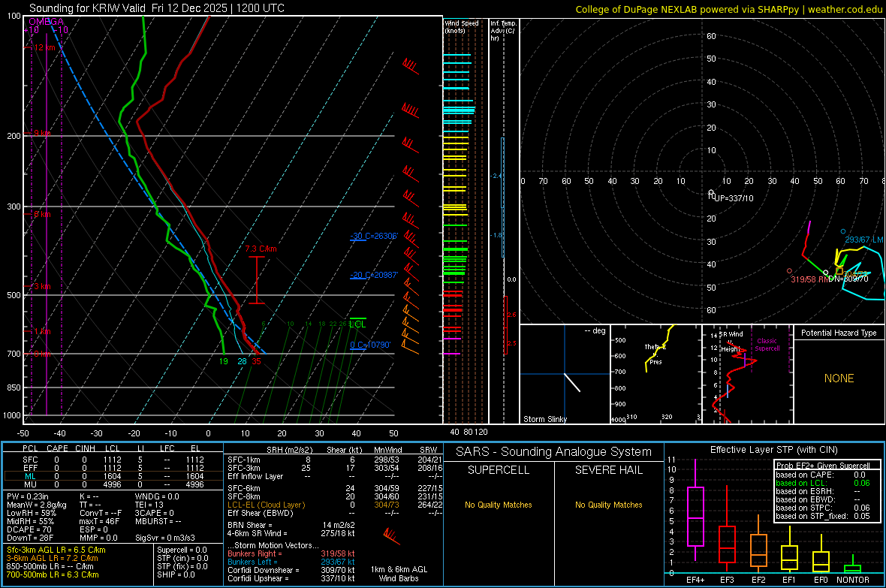Select the SFC parcel row

point(113,460)
